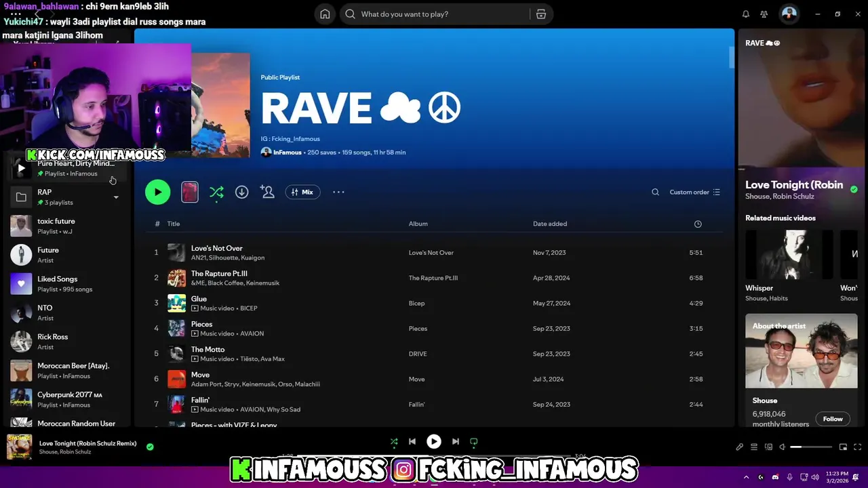Image resolution: width=868 pixels, height=488 pixels.
Task: Invite collaborators to the playlist
Action: (268, 192)
